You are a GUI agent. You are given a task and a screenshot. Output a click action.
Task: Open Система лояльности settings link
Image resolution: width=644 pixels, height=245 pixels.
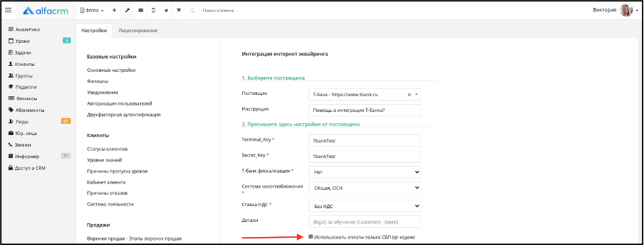tap(110, 204)
